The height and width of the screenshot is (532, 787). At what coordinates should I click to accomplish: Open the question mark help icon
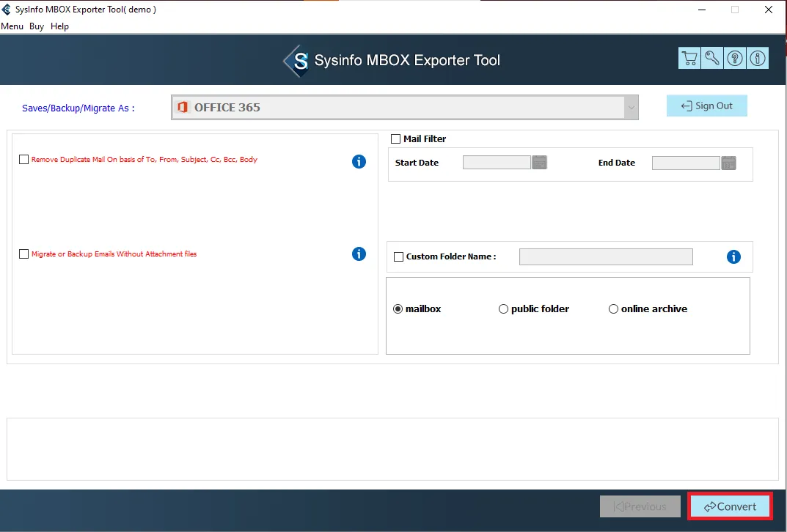pyautogui.click(x=735, y=58)
